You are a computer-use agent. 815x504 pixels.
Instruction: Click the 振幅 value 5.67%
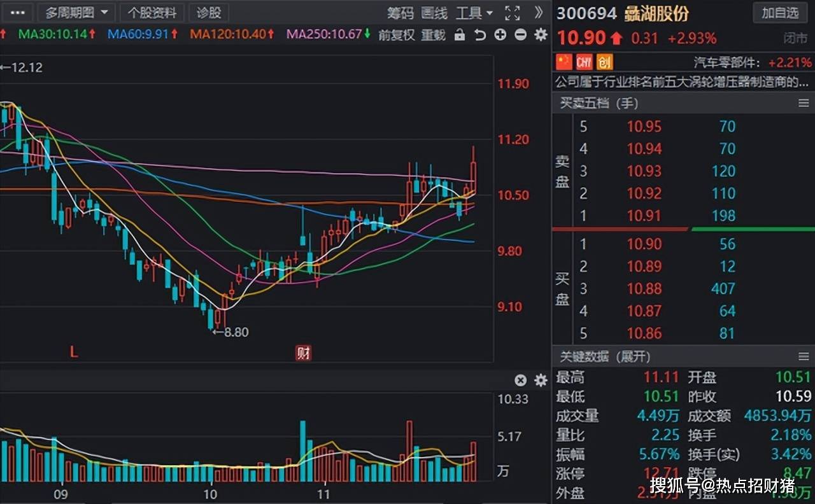pos(660,454)
